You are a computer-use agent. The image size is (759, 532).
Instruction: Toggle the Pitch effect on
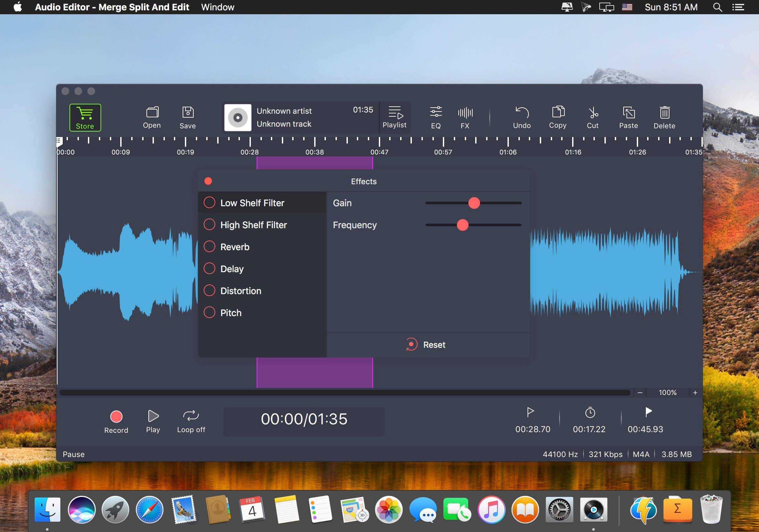point(210,313)
